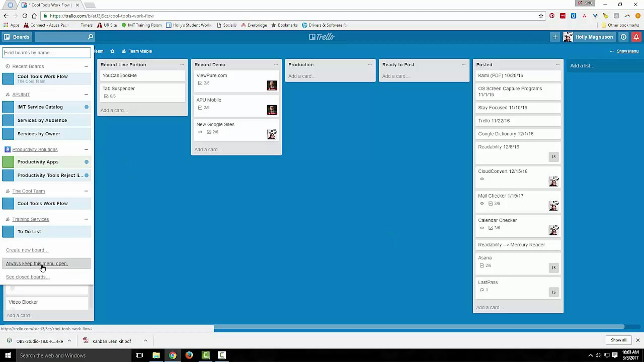644x362 pixels.
Task: Click the plus create button in the header
Action: [555, 37]
